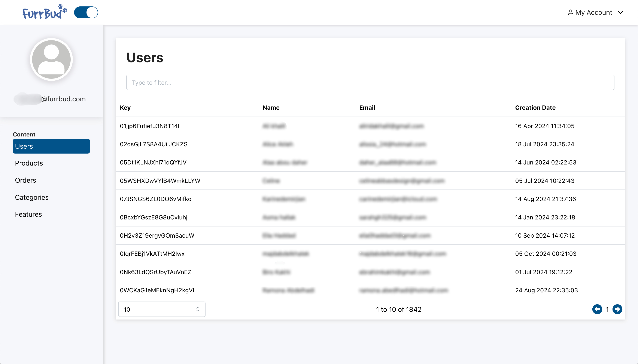Click the Email column header

point(367,108)
